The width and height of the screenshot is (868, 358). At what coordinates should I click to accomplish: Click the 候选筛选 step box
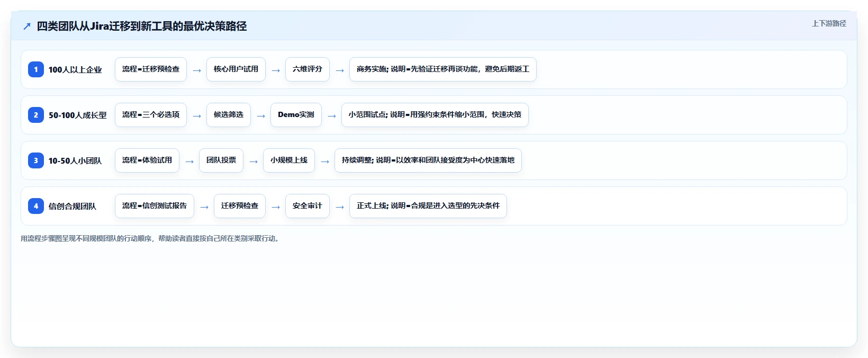point(229,115)
